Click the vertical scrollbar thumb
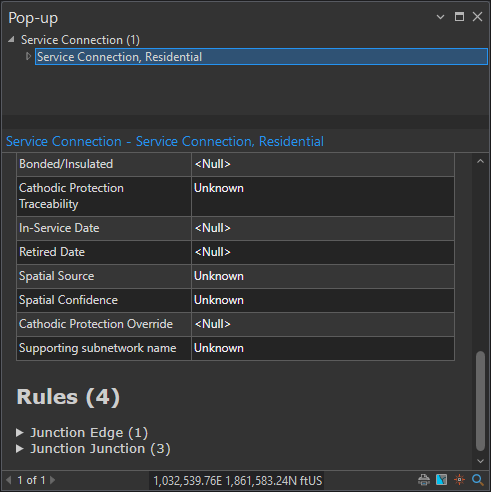This screenshot has width=491, height=492. (480, 401)
